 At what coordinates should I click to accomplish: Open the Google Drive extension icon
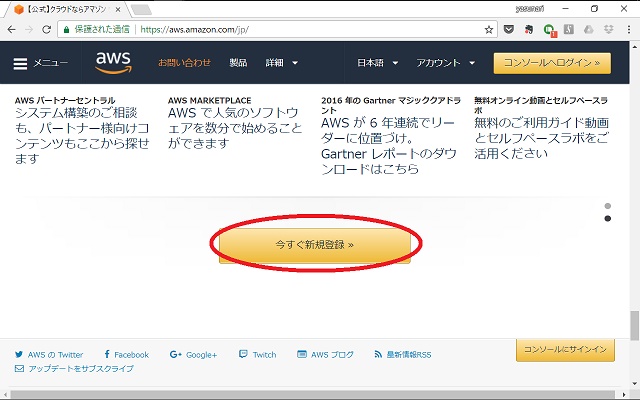click(589, 29)
